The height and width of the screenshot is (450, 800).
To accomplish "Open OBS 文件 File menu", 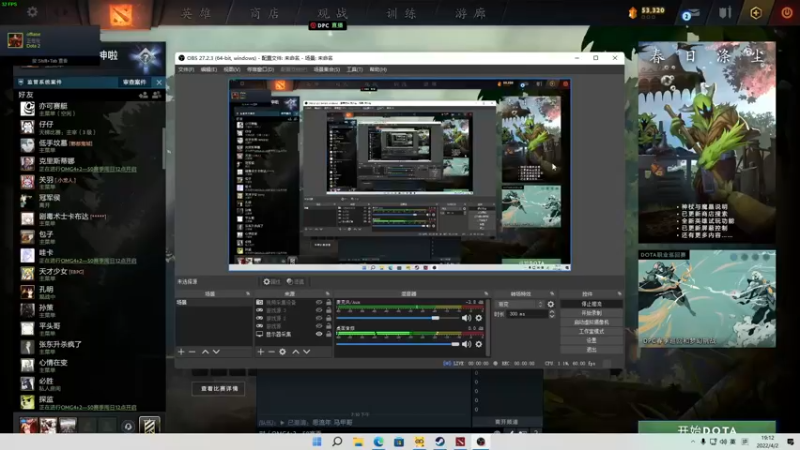I will [x=186, y=69].
